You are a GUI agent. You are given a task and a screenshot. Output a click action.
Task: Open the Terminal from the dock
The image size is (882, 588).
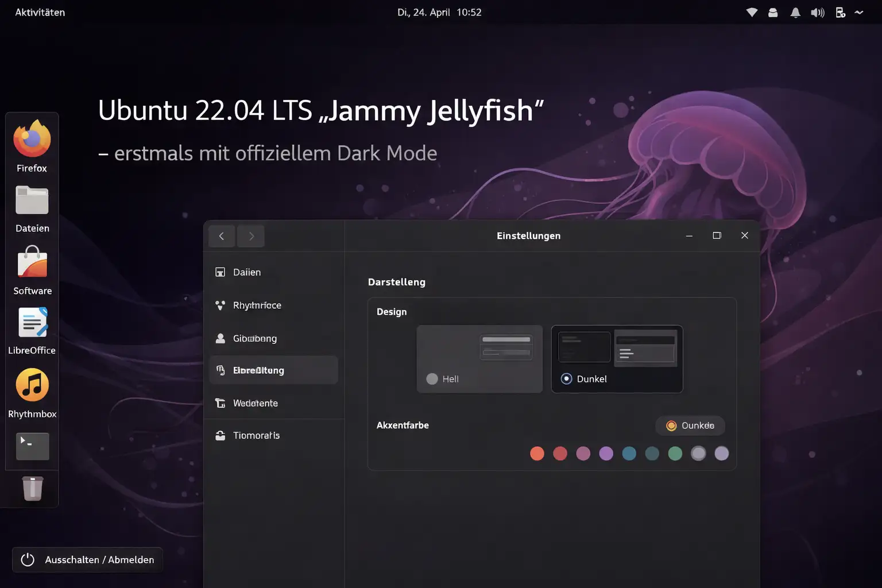click(32, 446)
